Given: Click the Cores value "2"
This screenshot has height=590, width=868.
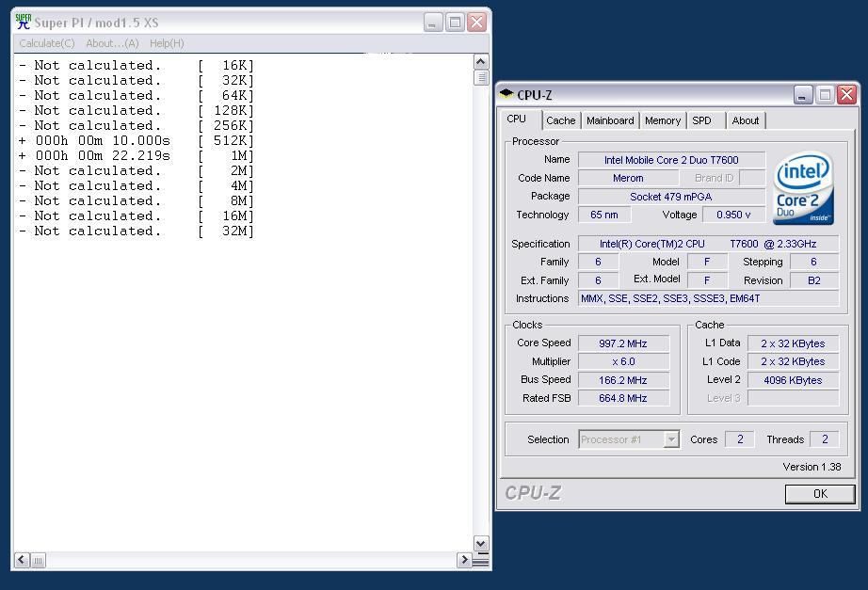Looking at the screenshot, I should click(x=740, y=439).
